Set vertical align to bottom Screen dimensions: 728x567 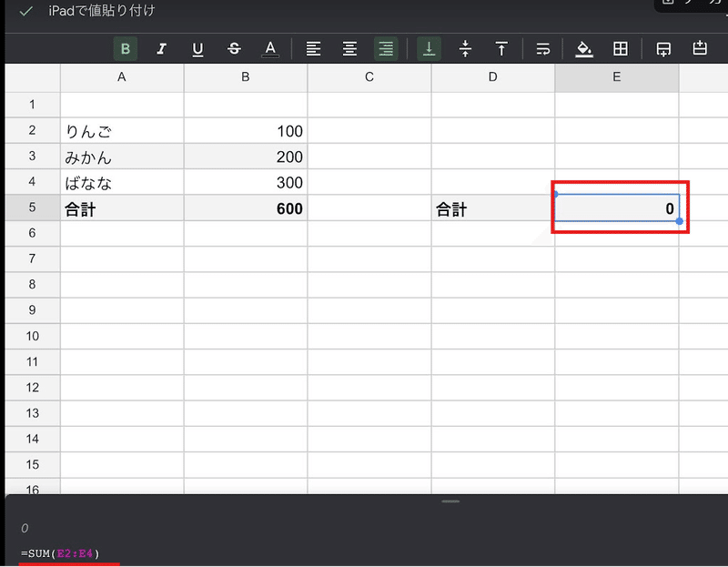tap(429, 48)
